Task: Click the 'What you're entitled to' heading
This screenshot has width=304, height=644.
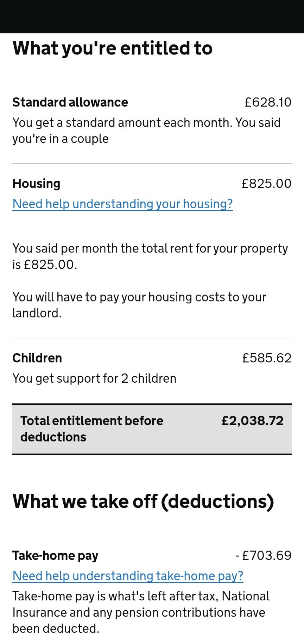Action: [113, 48]
